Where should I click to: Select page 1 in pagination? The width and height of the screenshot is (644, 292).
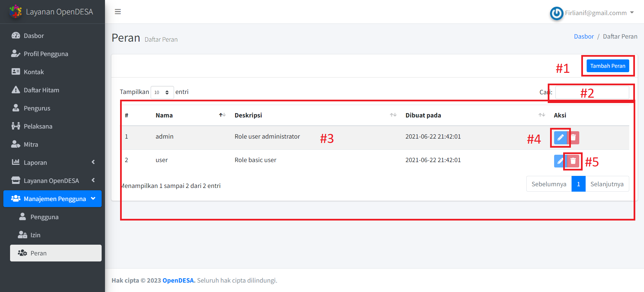(x=578, y=184)
